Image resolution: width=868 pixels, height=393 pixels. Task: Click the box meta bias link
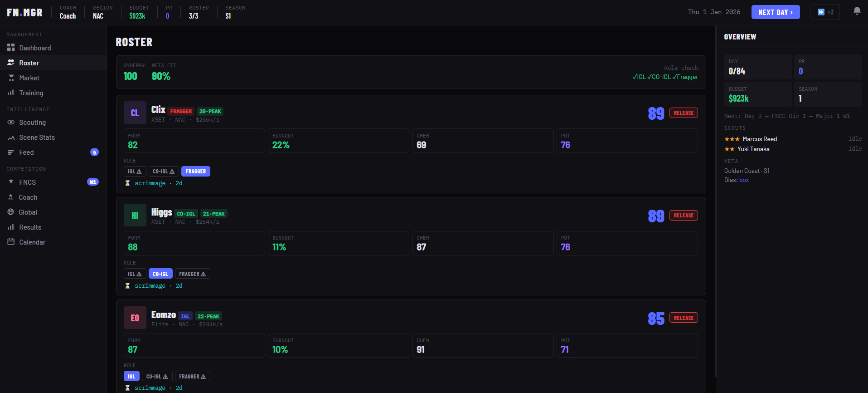tap(744, 180)
